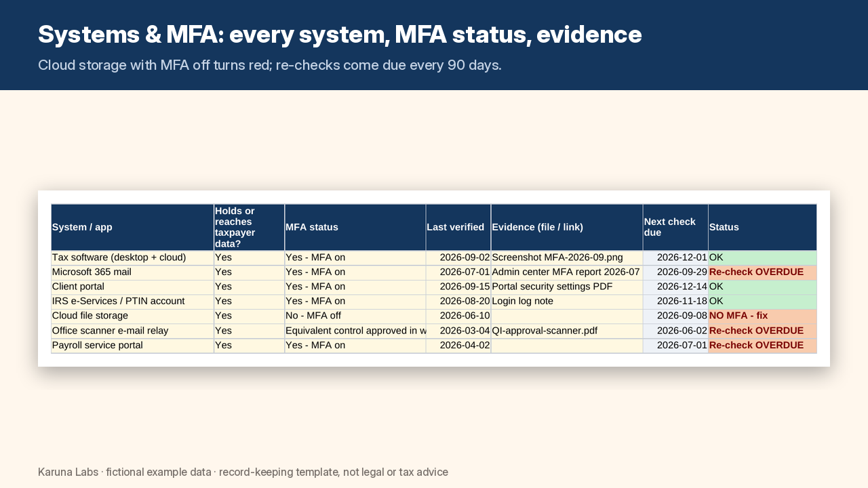Screen dimensions: 868x488
Task: Select the 'Login log note' evidence cell
Action: [567, 302]
